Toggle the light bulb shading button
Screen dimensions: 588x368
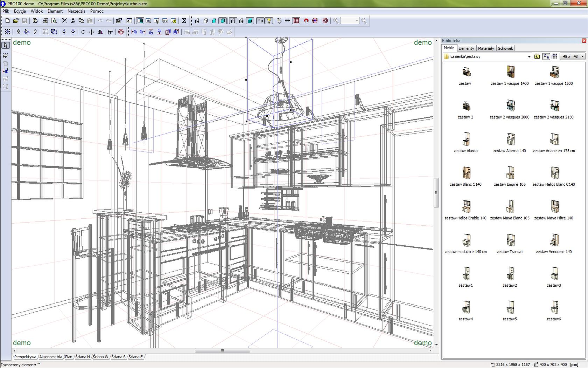[269, 21]
